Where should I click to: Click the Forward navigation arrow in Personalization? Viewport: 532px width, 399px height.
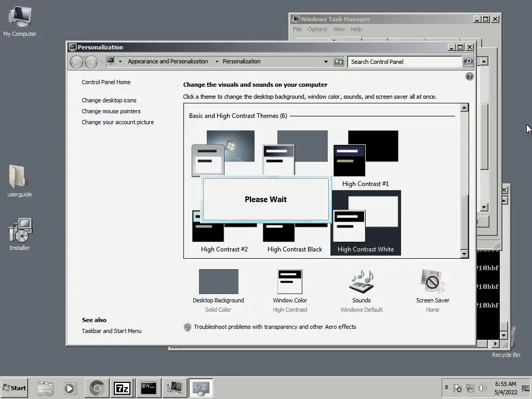91,62
